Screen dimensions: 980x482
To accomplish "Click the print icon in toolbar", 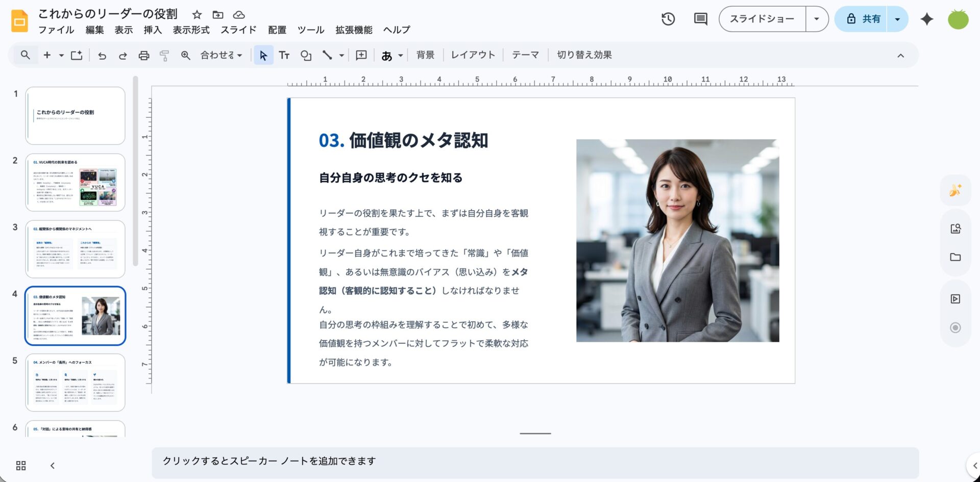I will coord(144,56).
